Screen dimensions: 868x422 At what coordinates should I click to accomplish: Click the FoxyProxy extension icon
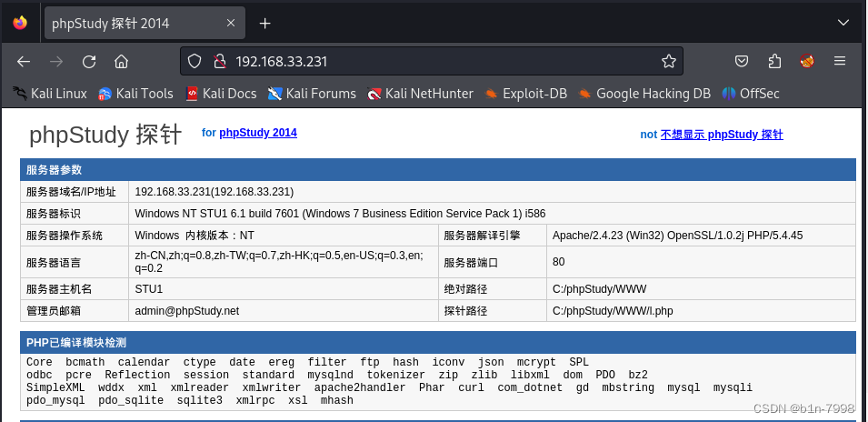coord(807,61)
